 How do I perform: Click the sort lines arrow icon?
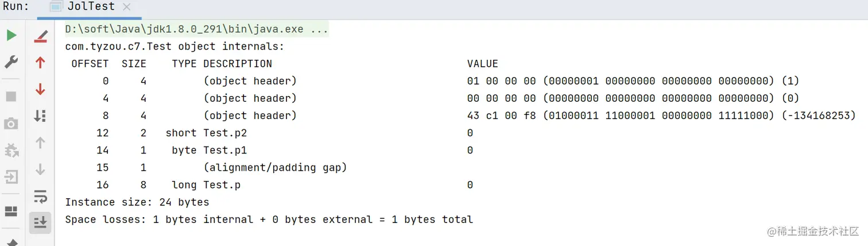click(40, 116)
